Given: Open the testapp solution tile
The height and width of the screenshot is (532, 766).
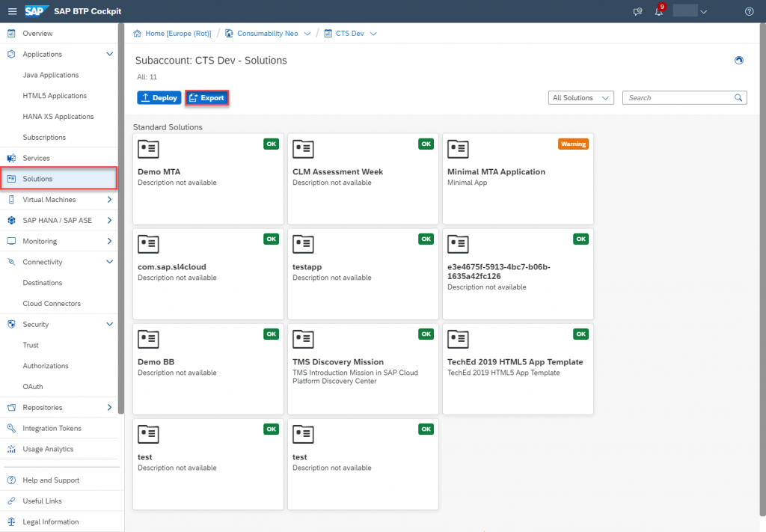Looking at the screenshot, I should tap(363, 274).
